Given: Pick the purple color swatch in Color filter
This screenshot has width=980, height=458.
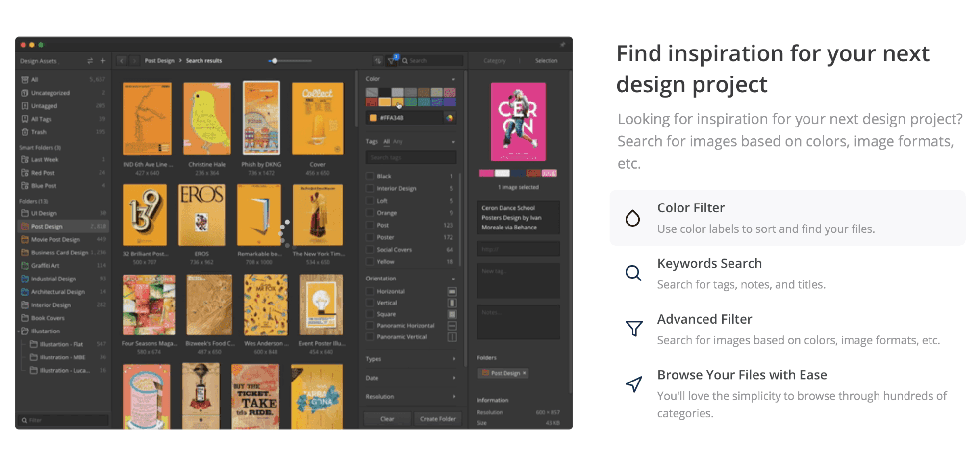Looking at the screenshot, I should tap(450, 102).
